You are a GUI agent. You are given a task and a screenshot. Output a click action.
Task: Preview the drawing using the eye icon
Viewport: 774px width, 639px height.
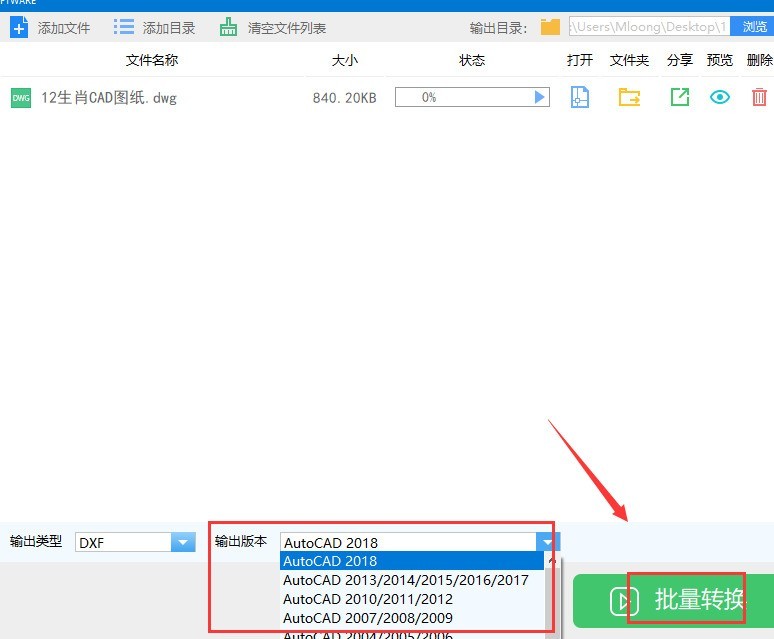pos(719,97)
